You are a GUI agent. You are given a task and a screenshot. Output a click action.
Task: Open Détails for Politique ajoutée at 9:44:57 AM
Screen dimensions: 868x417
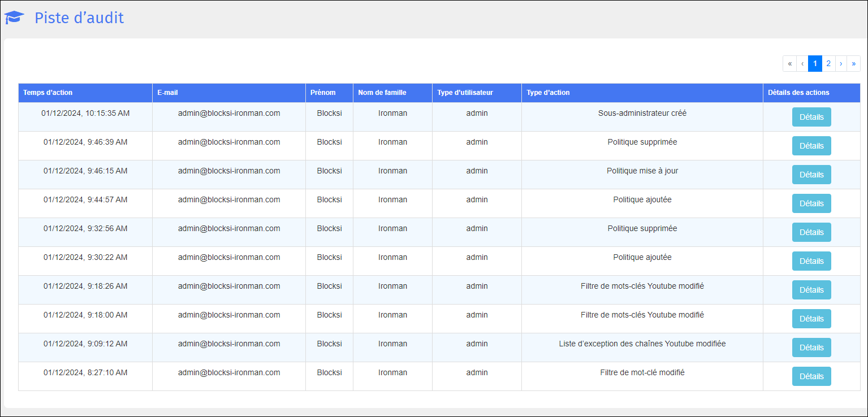(811, 203)
